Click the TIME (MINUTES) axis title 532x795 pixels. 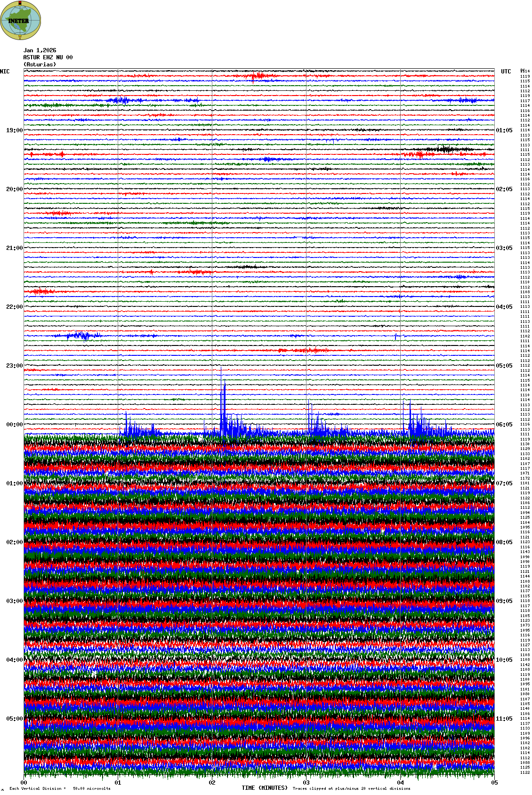pyautogui.click(x=265, y=788)
